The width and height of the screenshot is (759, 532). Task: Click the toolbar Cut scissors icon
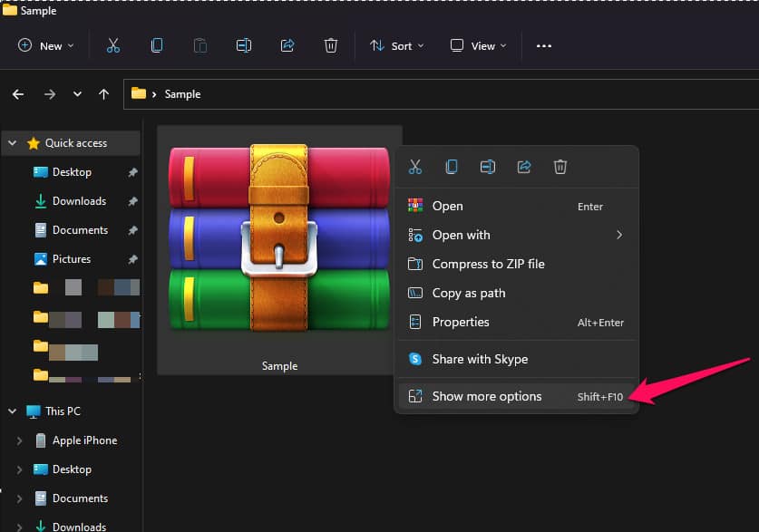tap(113, 45)
